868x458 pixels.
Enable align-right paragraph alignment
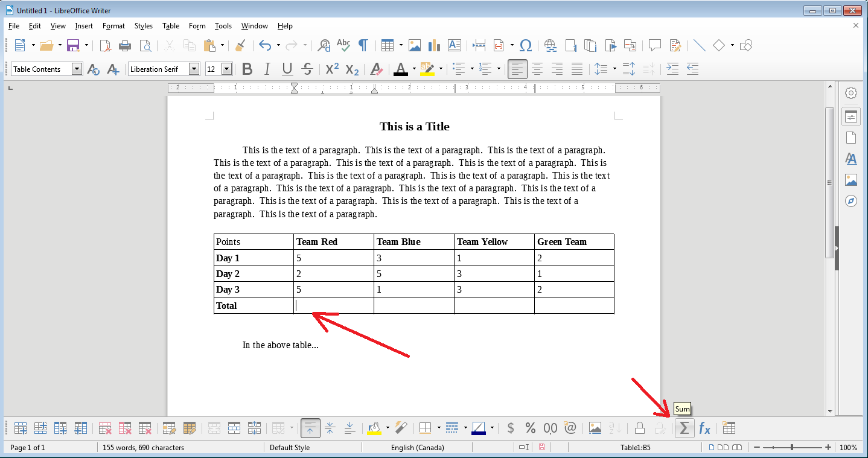click(557, 69)
